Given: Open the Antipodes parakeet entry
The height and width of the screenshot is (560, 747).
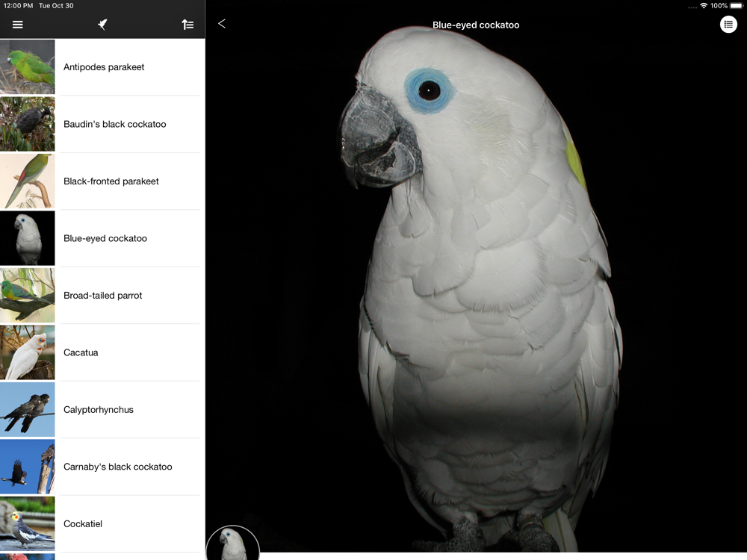Looking at the screenshot, I should click(x=102, y=66).
